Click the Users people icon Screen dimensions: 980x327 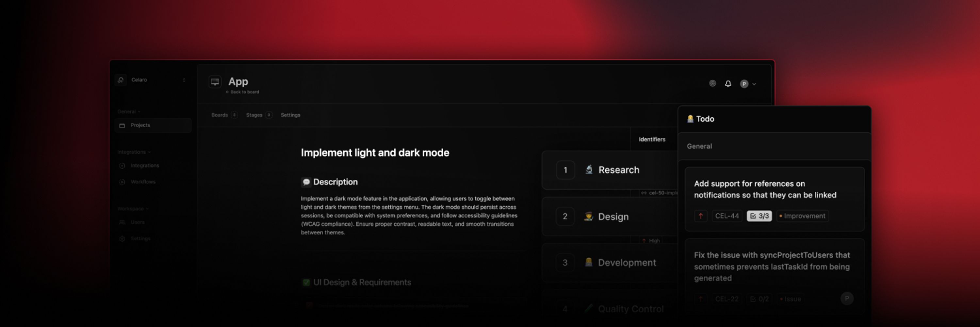pyautogui.click(x=122, y=222)
